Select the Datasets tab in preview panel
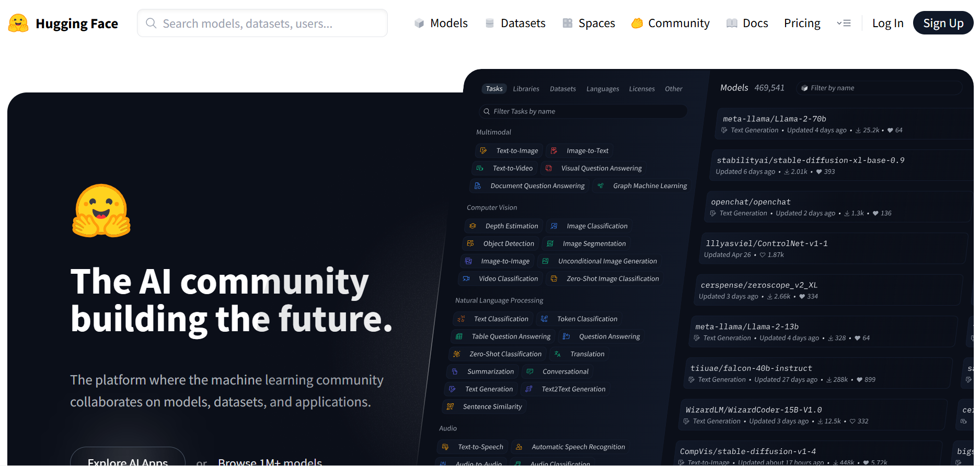This screenshot has height=466, width=980. click(562, 89)
